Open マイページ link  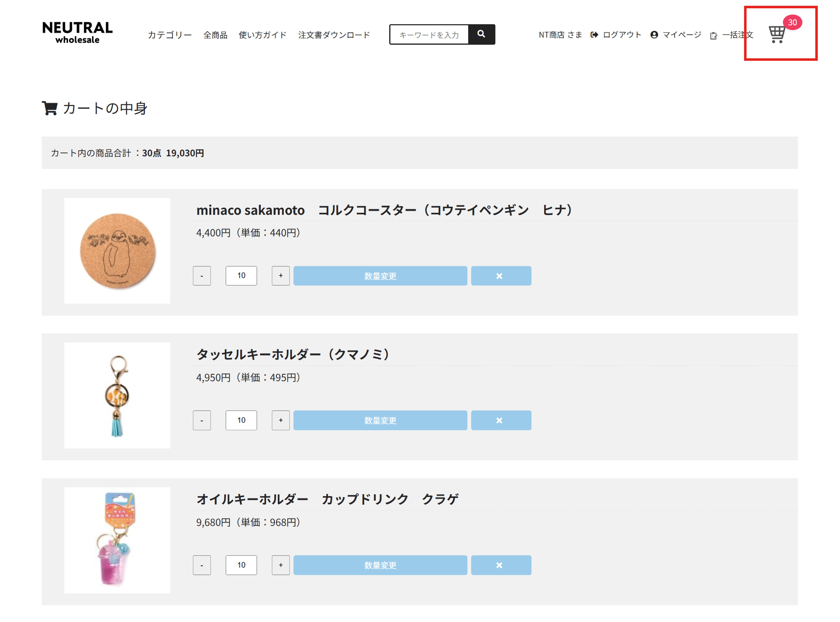(676, 35)
